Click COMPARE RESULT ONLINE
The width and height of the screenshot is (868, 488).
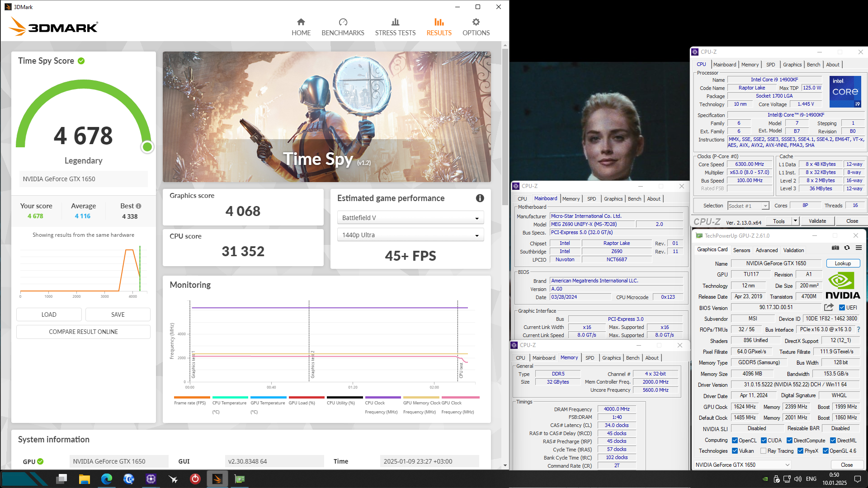coord(83,332)
